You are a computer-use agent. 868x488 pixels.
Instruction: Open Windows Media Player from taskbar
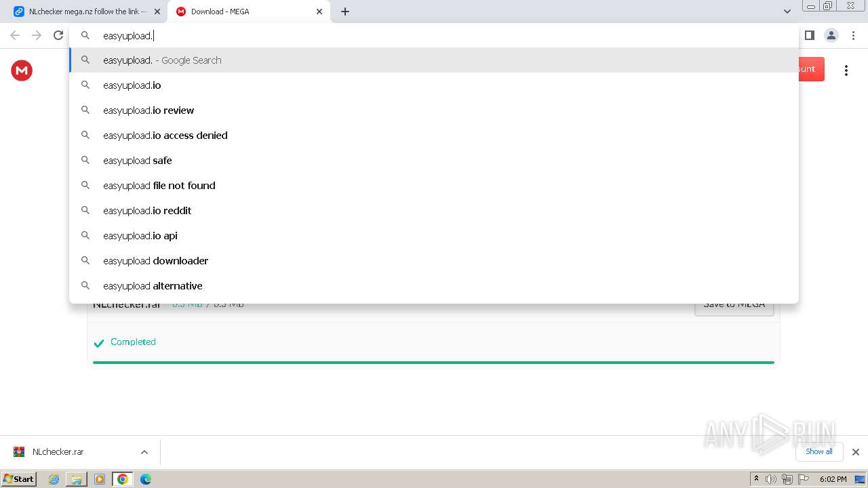coord(100,479)
